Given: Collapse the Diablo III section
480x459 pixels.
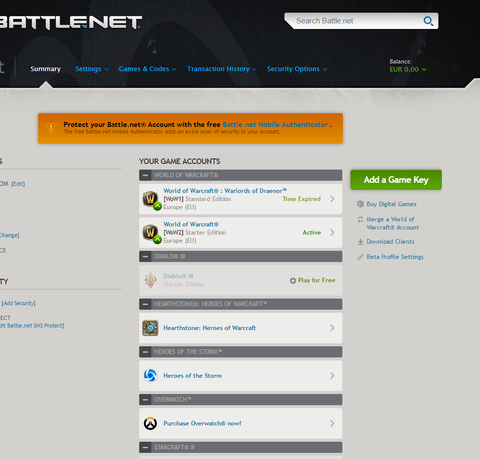Looking at the screenshot, I should [x=145, y=256].
